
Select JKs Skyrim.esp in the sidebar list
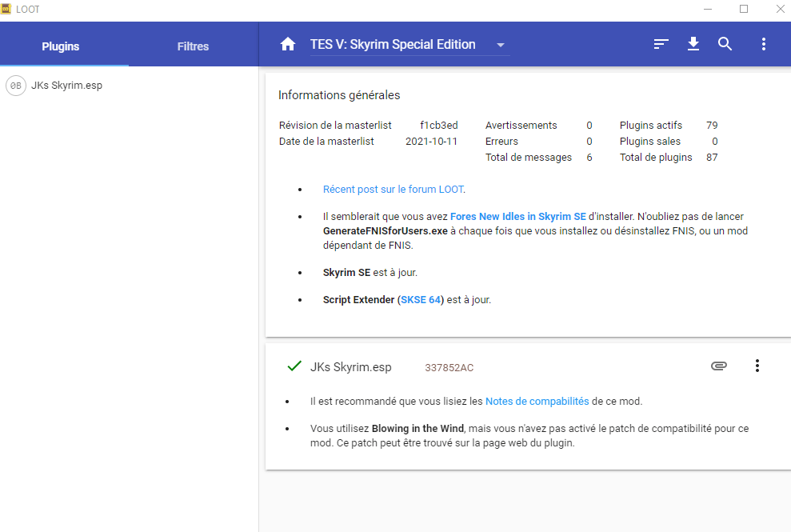tap(66, 86)
